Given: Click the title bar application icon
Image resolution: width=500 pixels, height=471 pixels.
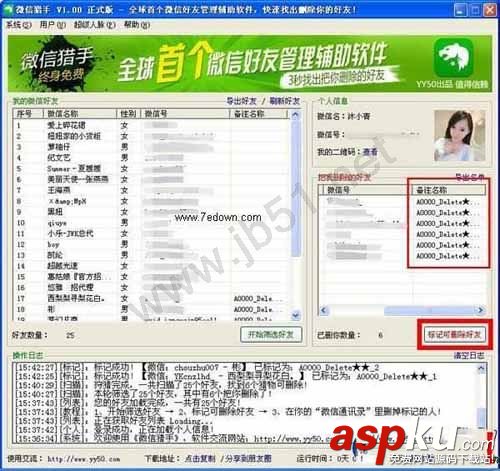Looking at the screenshot, I should pos(7,9).
